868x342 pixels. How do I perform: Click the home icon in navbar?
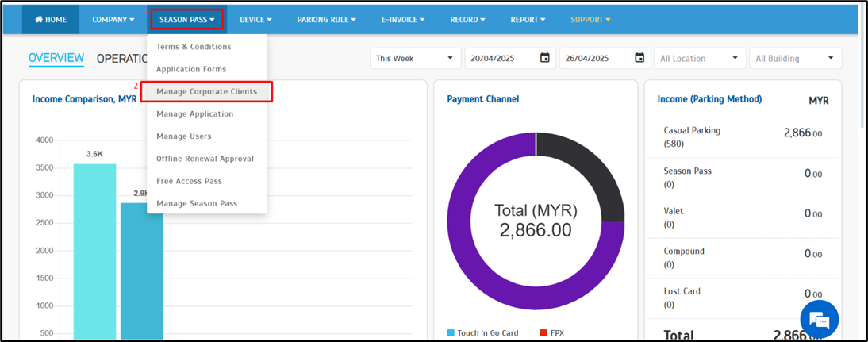(x=39, y=19)
